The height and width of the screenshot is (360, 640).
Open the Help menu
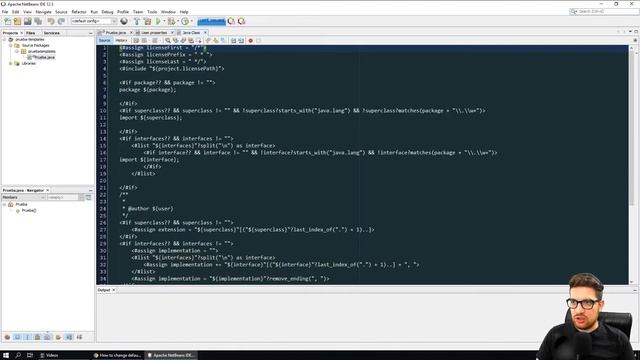coord(184,12)
